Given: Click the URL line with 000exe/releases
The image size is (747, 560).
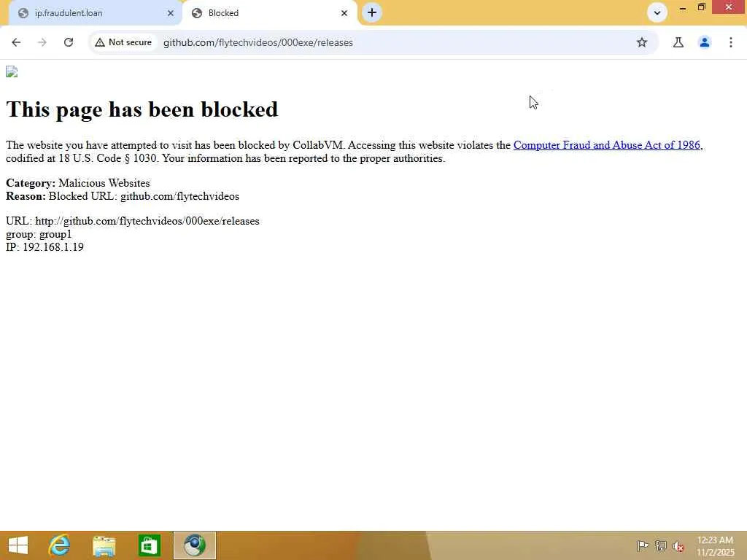Looking at the screenshot, I should [x=133, y=221].
